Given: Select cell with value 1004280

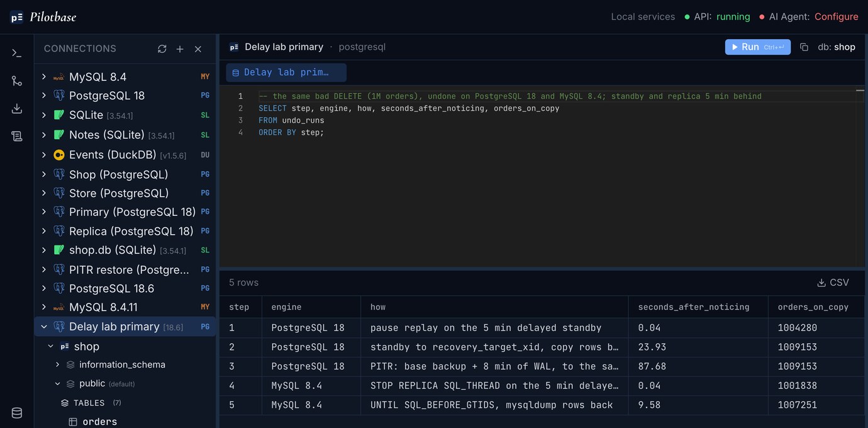Looking at the screenshot, I should [818, 328].
